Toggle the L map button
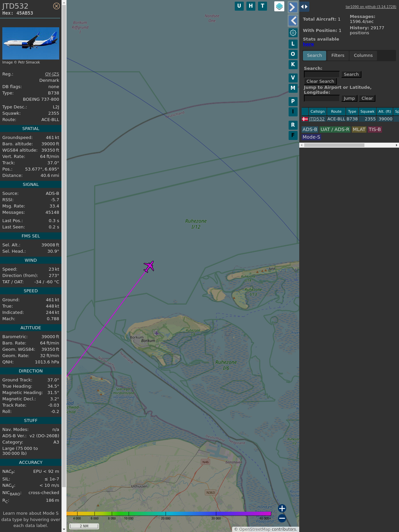Screen dimensions: 399x532 (x=293, y=44)
